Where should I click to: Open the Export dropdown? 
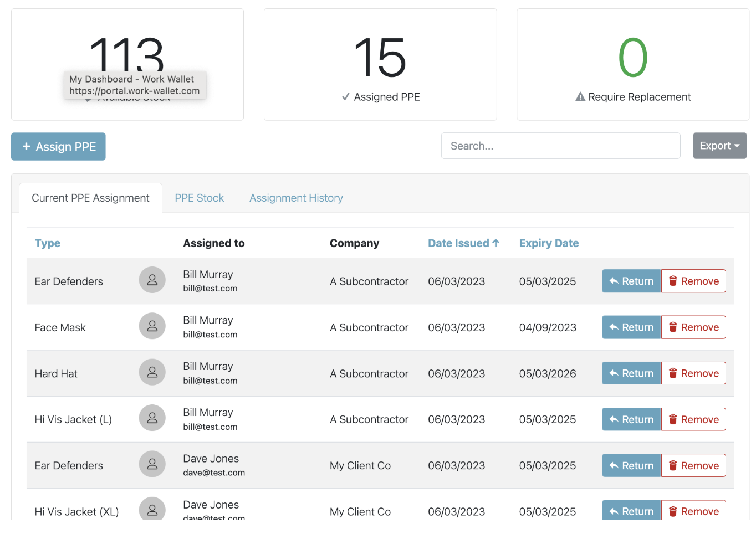[x=719, y=146]
